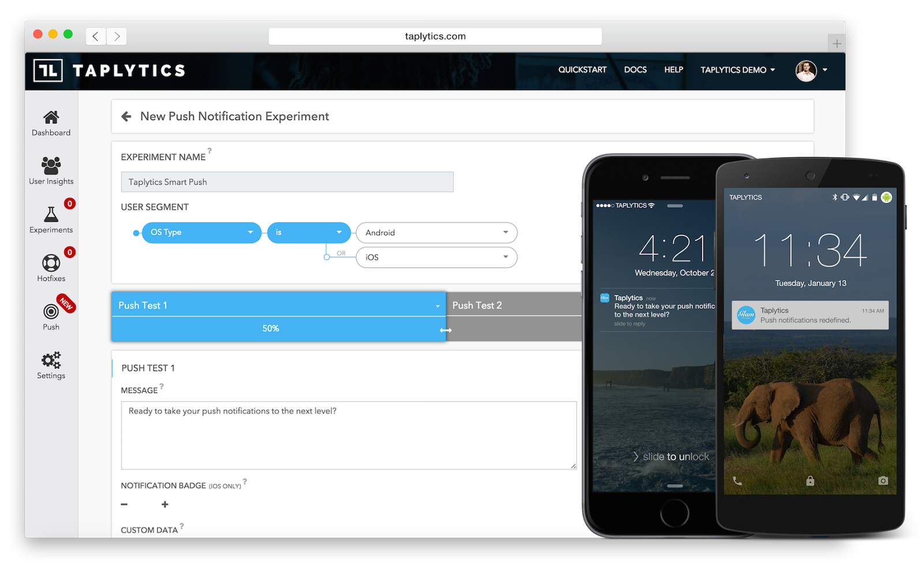
Task: Click help question mark next to Message
Action: coord(162,386)
